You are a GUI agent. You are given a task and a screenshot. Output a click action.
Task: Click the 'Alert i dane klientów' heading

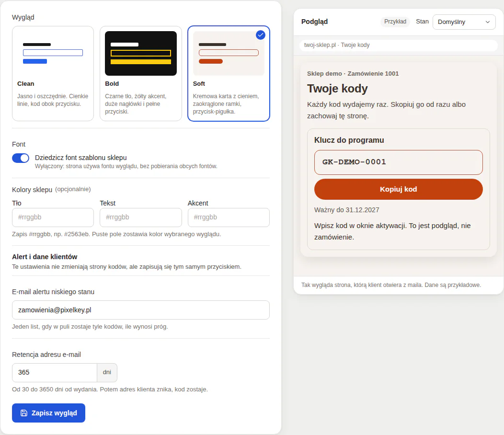point(45,257)
